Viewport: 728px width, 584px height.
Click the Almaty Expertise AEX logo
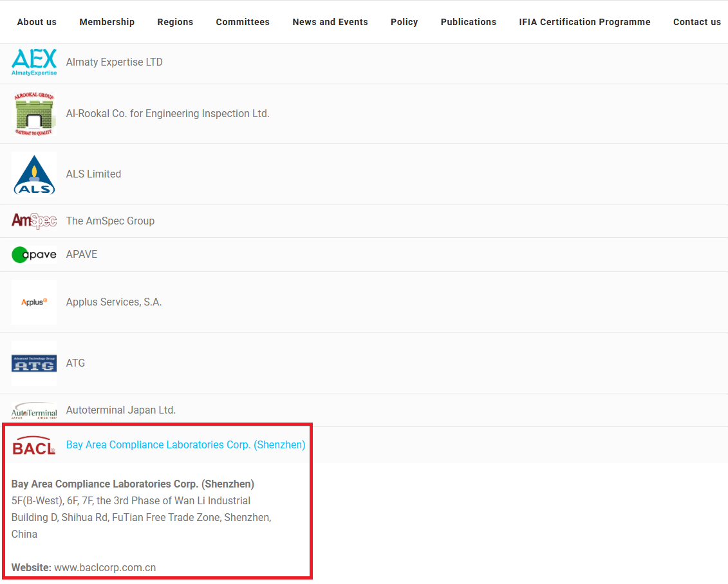(34, 62)
